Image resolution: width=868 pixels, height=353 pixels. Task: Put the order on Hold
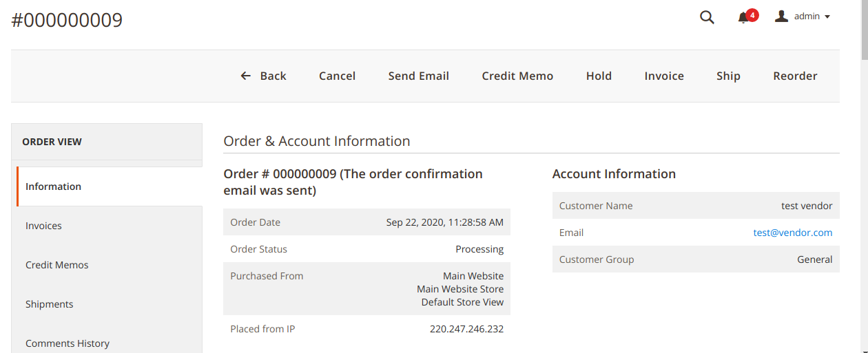(599, 76)
